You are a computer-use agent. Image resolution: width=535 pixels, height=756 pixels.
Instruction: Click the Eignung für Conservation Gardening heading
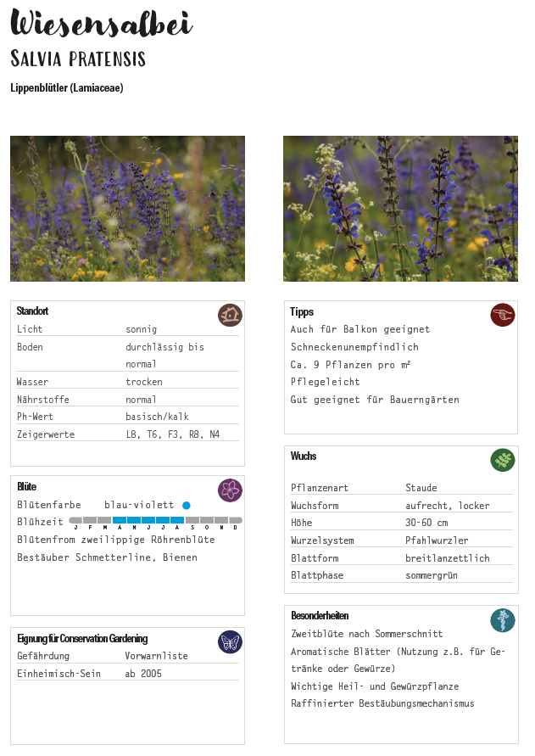pos(82,638)
